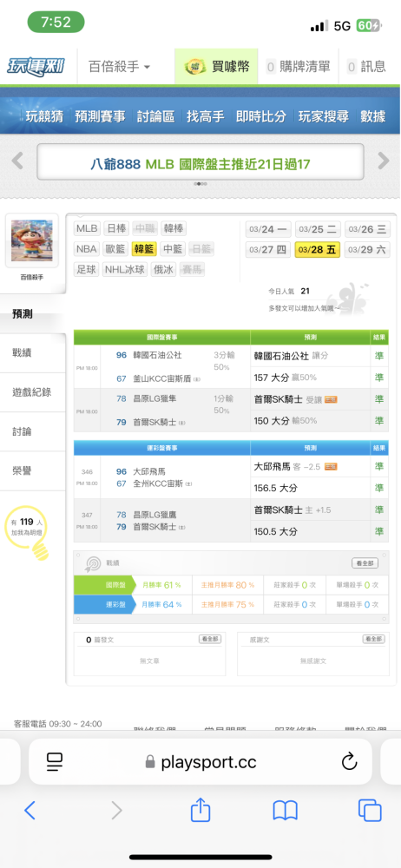This screenshot has width=401, height=868.
Task: Select the 韓籃 league filter
Action: click(144, 249)
